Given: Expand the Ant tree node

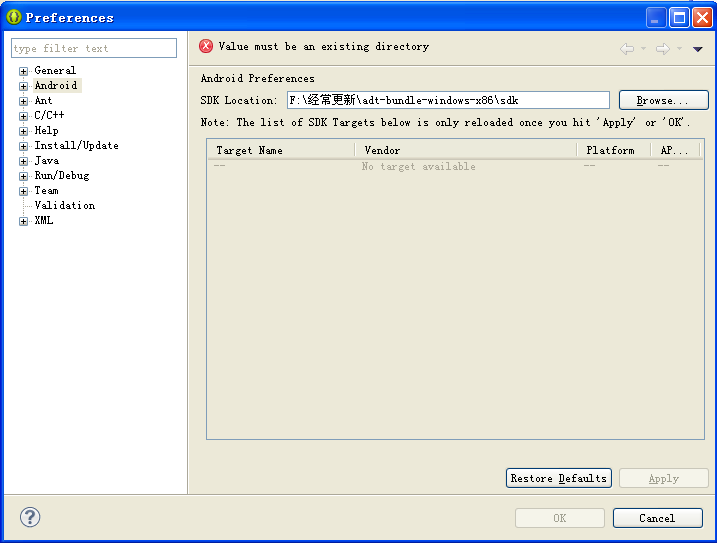Looking at the screenshot, I should pos(23,101).
